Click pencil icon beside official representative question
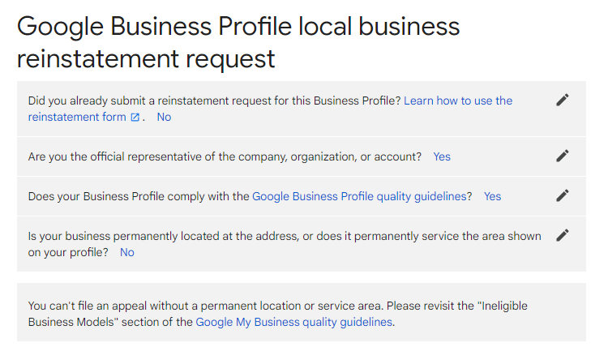The height and width of the screenshot is (364, 608). coord(563,156)
